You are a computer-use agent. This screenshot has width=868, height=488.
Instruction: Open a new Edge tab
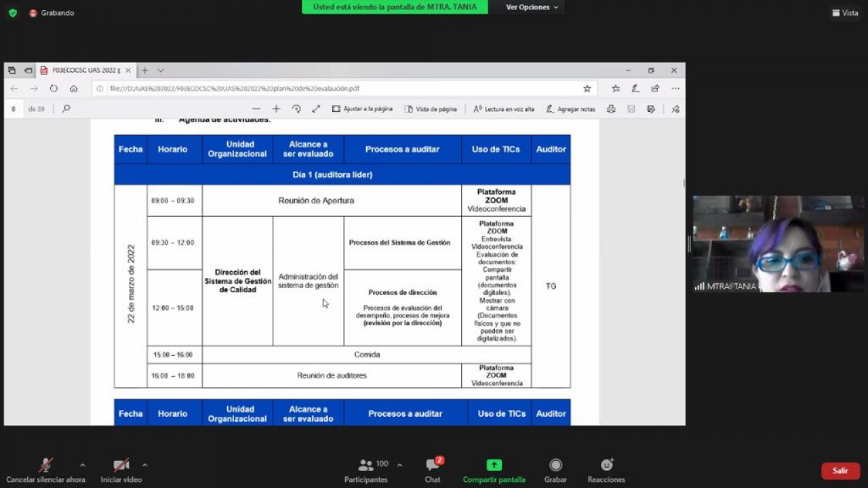click(x=144, y=70)
